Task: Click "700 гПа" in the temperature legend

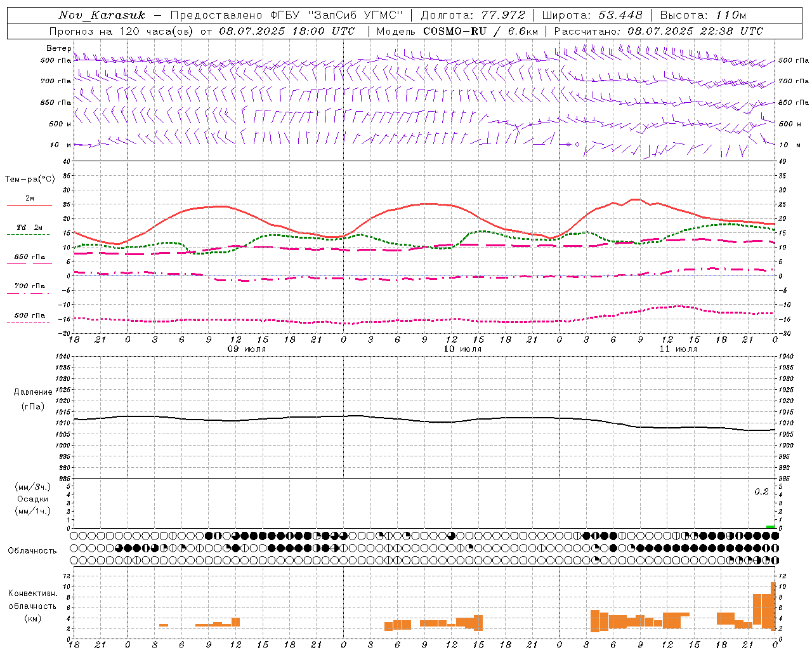Action: 30,286
